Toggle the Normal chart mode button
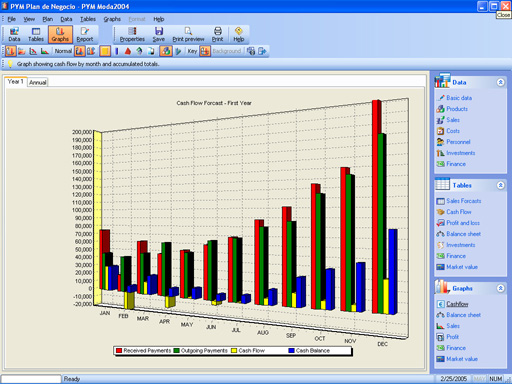 (x=63, y=51)
